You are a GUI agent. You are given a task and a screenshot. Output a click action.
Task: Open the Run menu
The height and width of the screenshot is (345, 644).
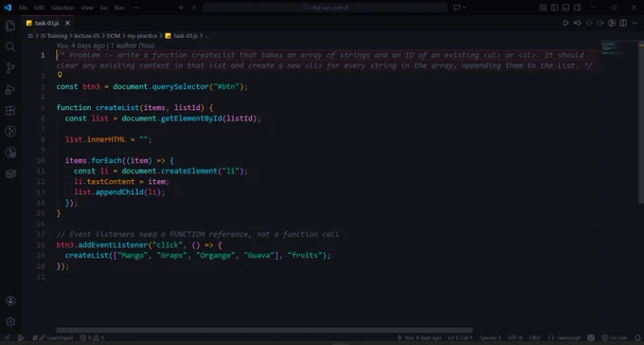pyautogui.click(x=119, y=8)
